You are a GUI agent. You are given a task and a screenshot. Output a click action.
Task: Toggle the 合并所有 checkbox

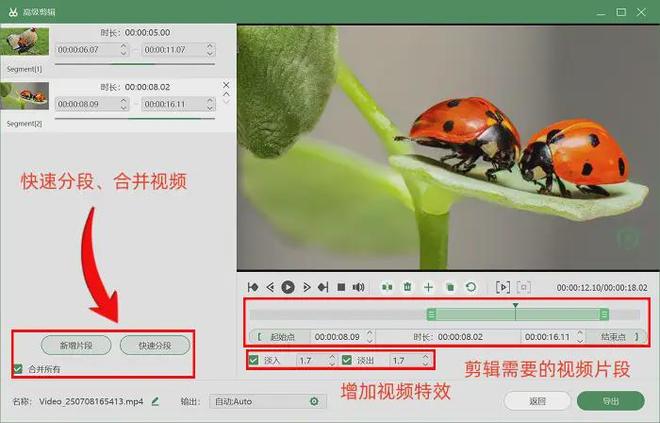(x=18, y=369)
